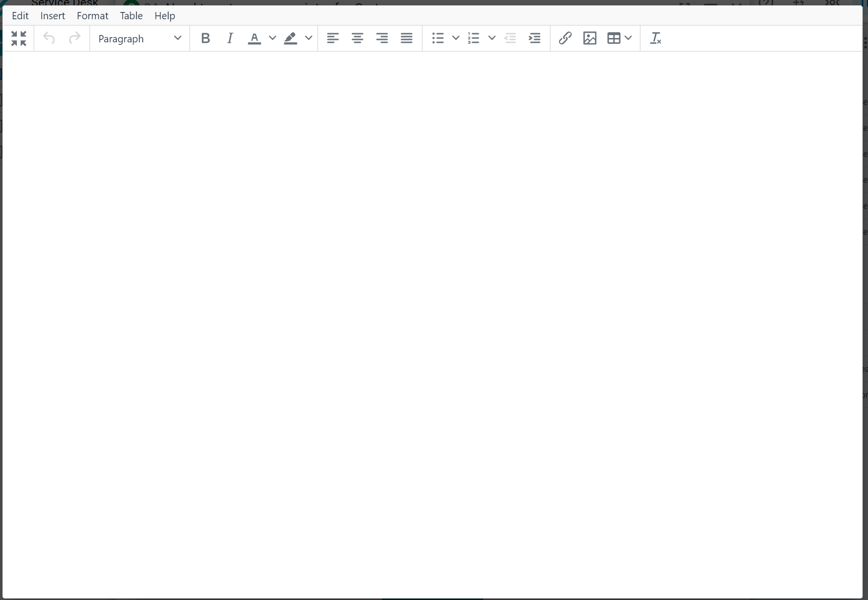Viewport: 868px width, 600px height.
Task: Decrease the indent
Action: [x=511, y=38]
